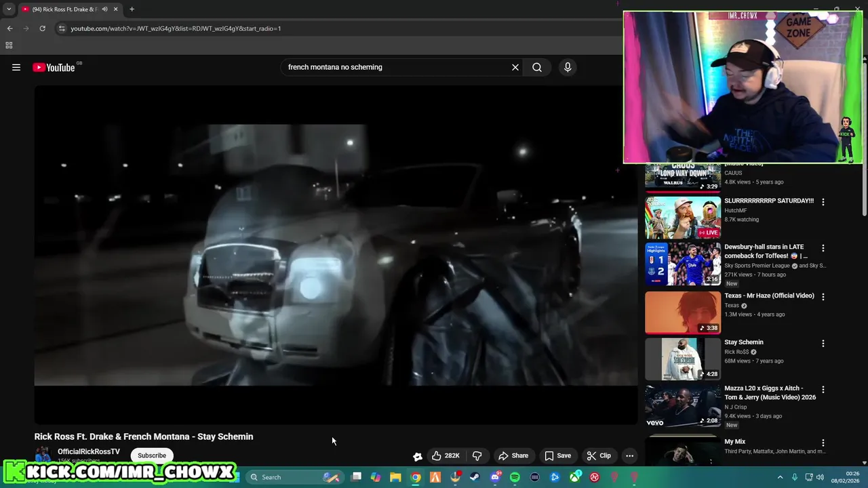Image resolution: width=868 pixels, height=488 pixels.
Task: Run search with magnifier button
Action: click(537, 67)
